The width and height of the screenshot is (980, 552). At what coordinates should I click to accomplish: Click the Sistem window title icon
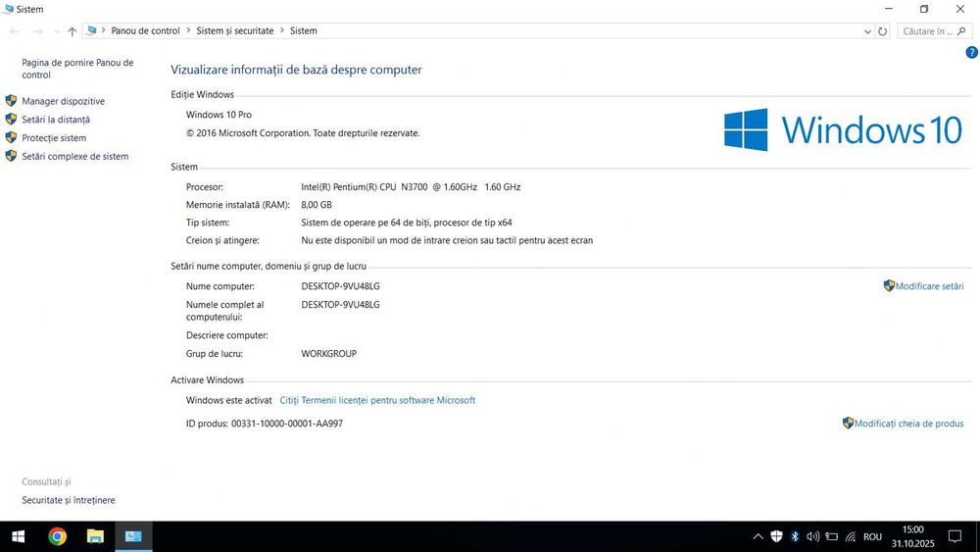tap(8, 9)
